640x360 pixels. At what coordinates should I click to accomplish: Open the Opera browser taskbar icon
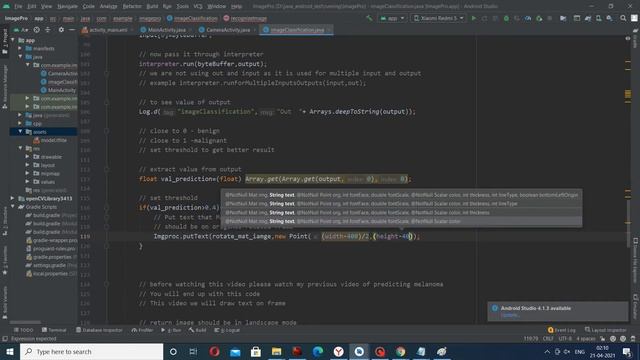click(x=214, y=351)
